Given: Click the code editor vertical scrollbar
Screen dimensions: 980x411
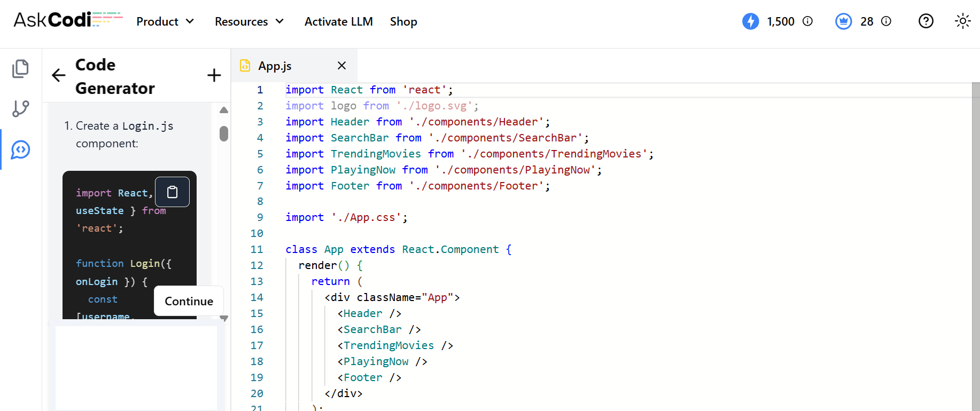Looking at the screenshot, I should [976, 247].
